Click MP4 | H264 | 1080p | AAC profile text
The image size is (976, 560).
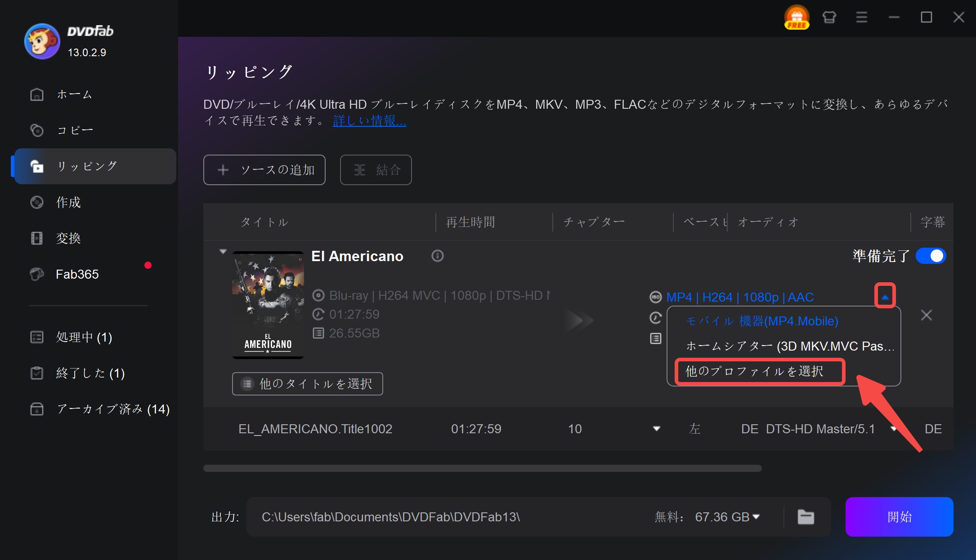[740, 297]
